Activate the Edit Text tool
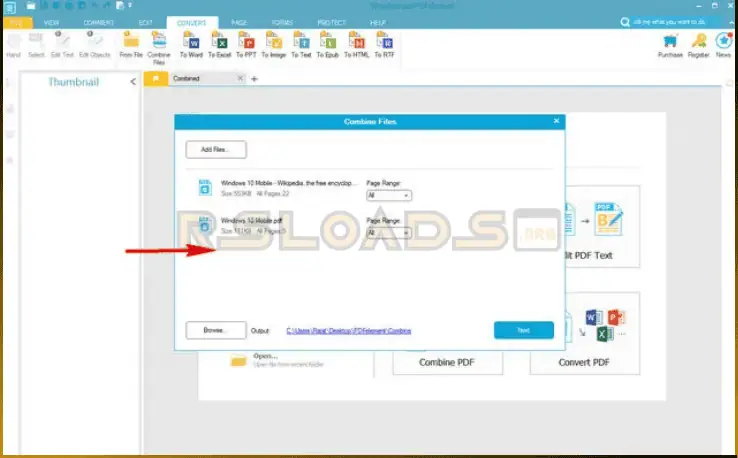 pyautogui.click(x=62, y=46)
